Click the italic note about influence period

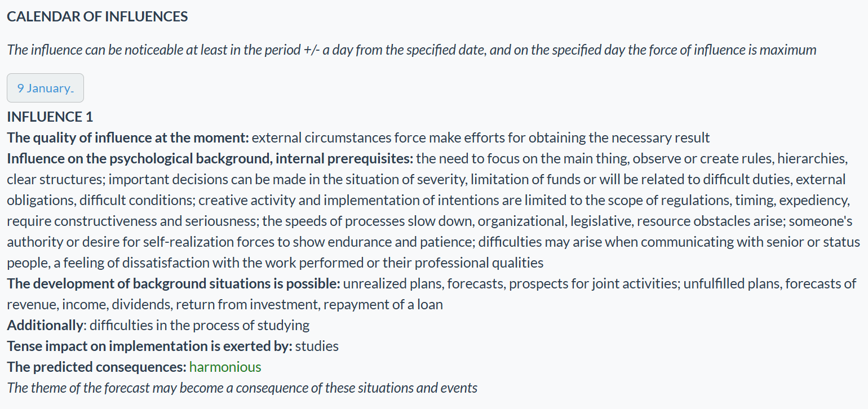(x=411, y=50)
